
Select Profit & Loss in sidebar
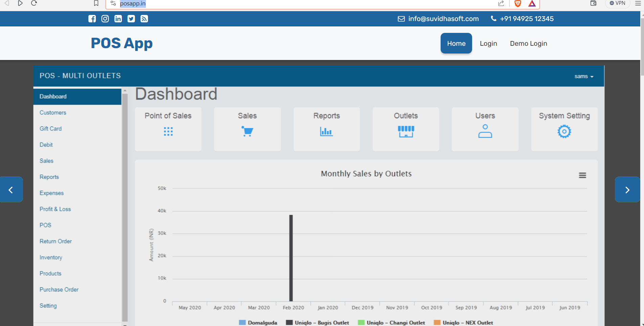[55, 209]
